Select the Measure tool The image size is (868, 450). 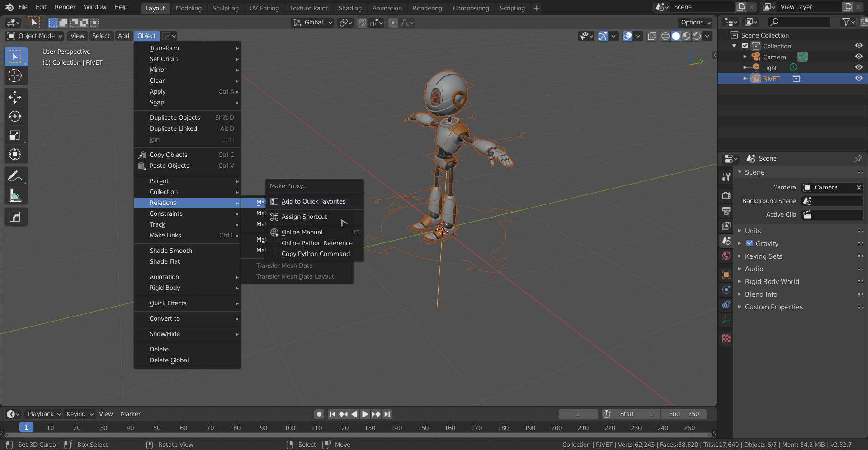(x=15, y=196)
